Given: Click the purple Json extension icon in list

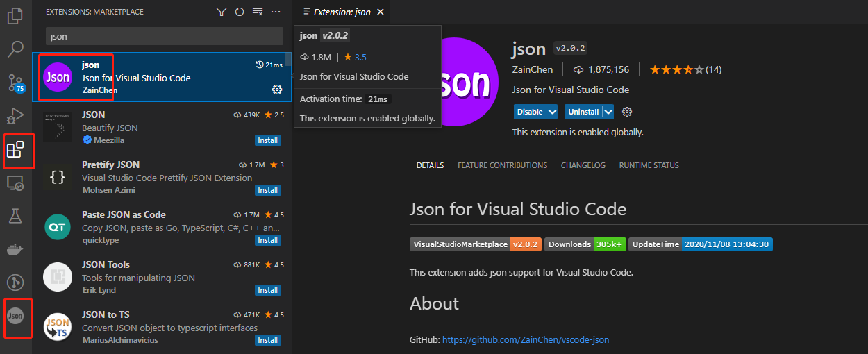Looking at the screenshot, I should pyautogui.click(x=57, y=78).
